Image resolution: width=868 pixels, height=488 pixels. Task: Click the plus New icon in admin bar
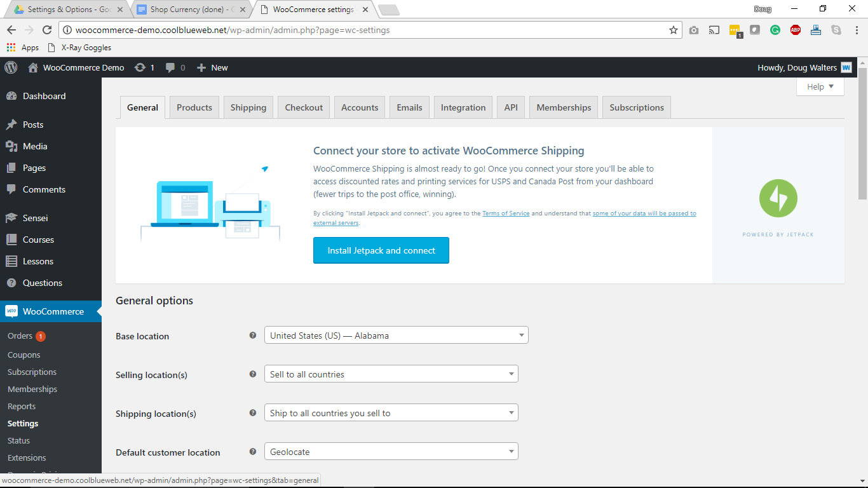tap(201, 67)
